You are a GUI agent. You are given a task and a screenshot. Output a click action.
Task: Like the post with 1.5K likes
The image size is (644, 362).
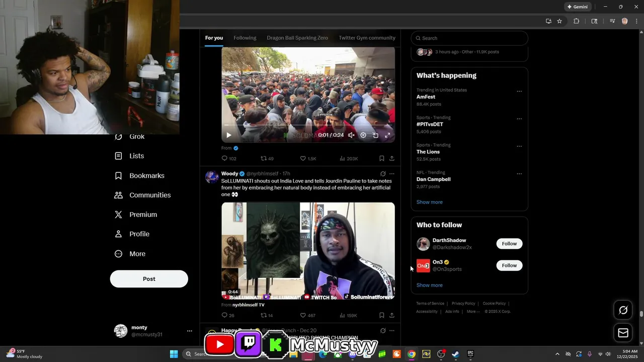308,158
